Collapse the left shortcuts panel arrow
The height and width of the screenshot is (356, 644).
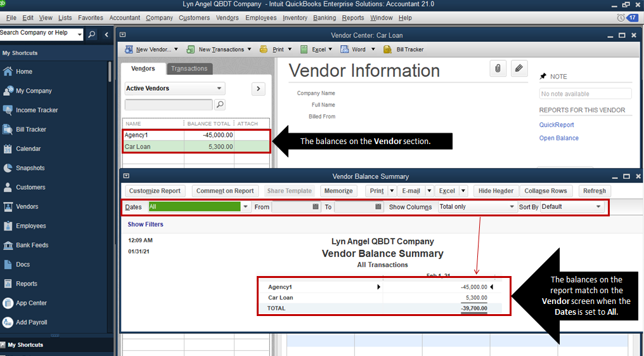click(106, 34)
